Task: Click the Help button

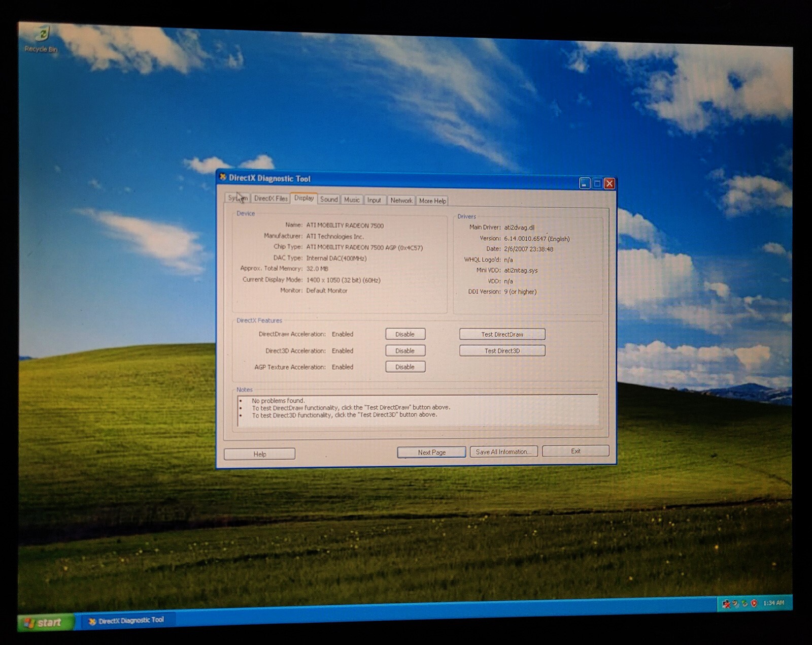Action: pyautogui.click(x=259, y=454)
